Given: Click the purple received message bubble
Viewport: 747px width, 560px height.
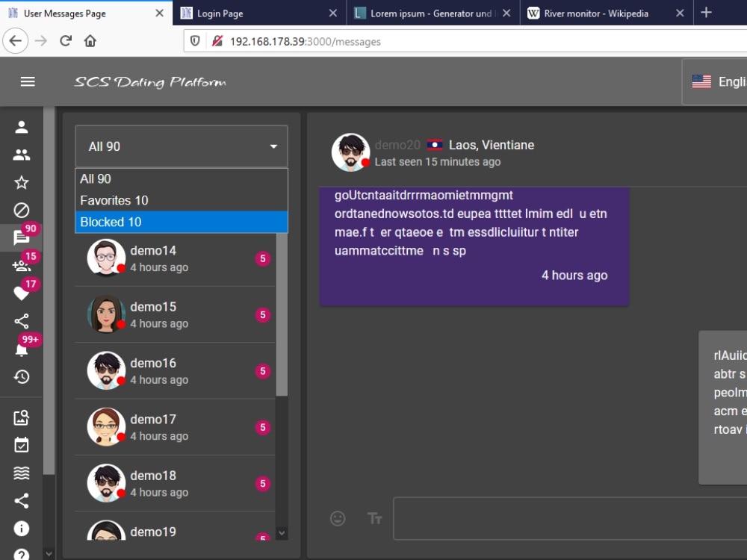Looking at the screenshot, I should pos(474,246).
